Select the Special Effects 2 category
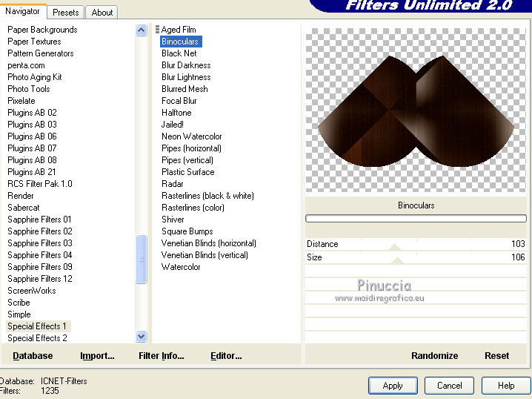 click(37, 338)
